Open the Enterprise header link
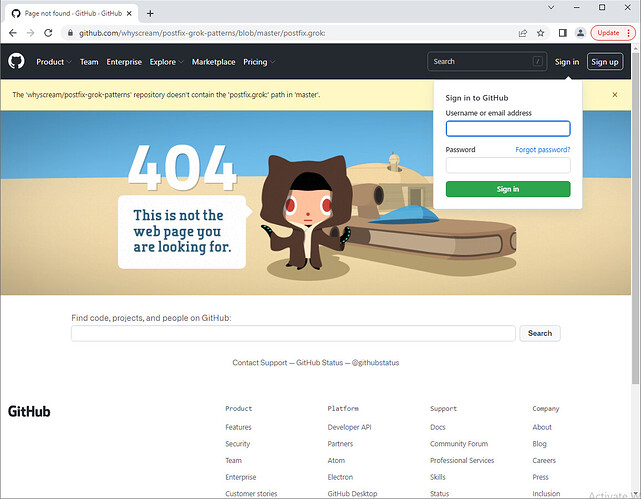The image size is (641, 499). coord(124,62)
